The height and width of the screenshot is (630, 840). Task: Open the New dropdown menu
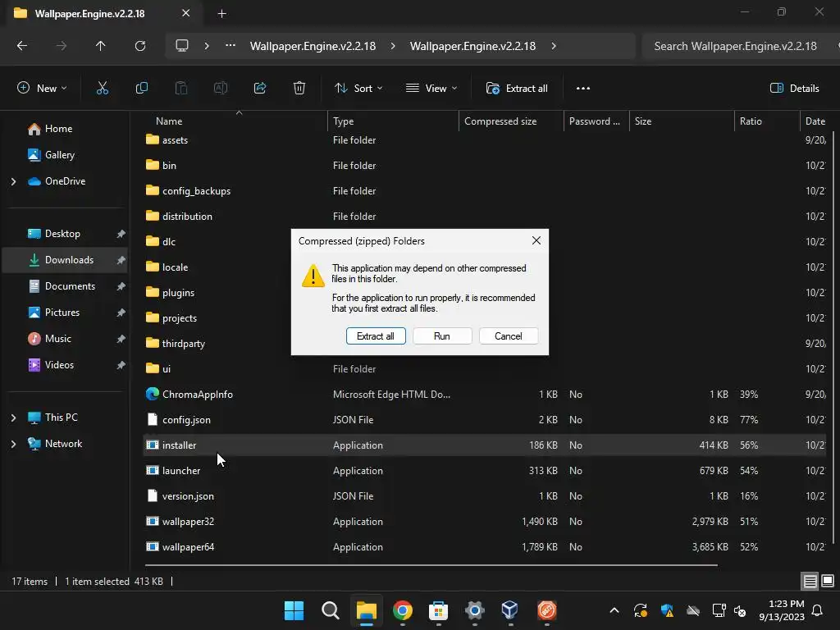coord(42,89)
